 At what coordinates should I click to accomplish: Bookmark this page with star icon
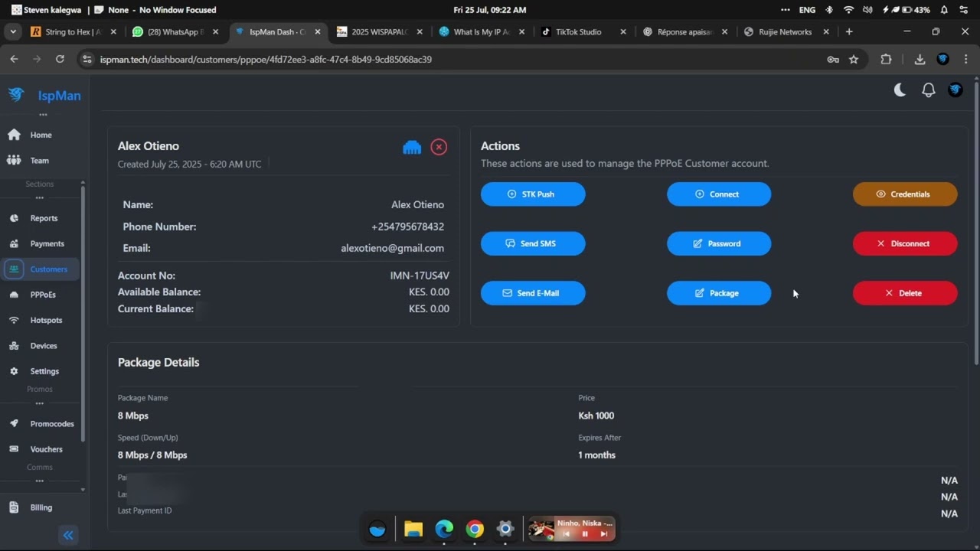click(x=854, y=59)
